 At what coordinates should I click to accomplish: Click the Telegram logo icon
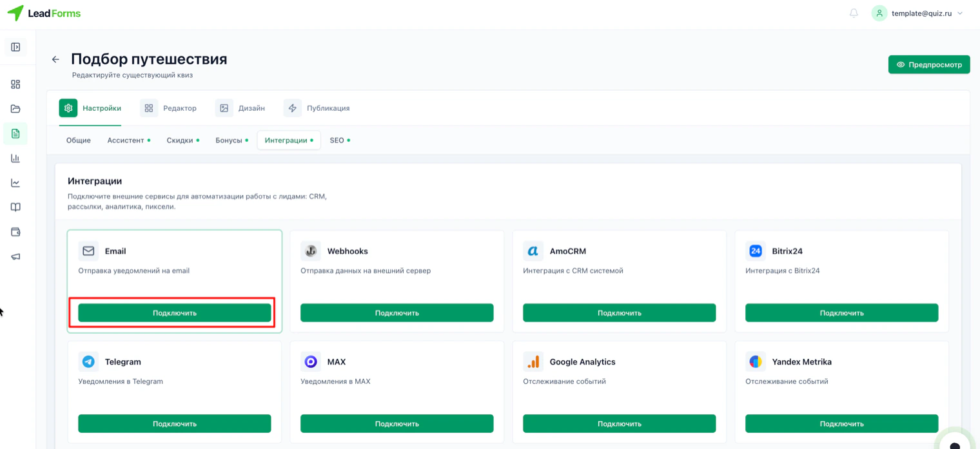(x=88, y=362)
